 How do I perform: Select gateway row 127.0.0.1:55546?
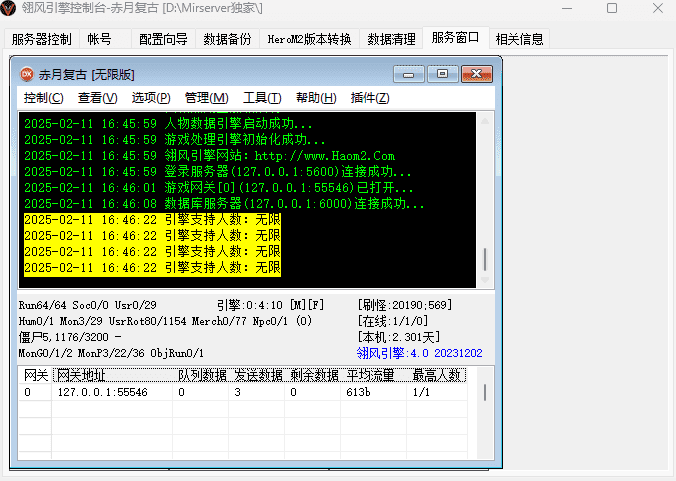(102, 393)
